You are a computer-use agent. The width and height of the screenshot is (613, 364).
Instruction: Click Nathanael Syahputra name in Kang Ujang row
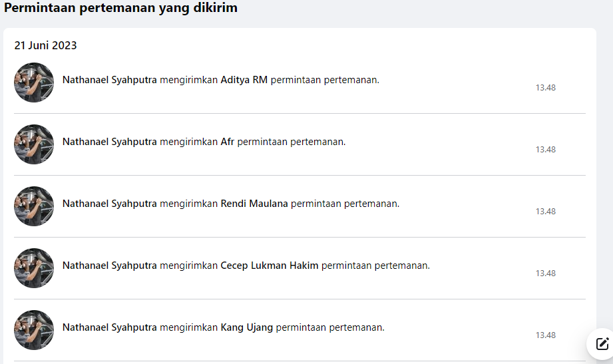(x=109, y=327)
